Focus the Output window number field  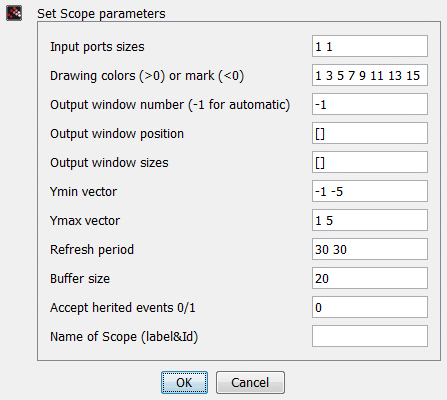click(370, 104)
